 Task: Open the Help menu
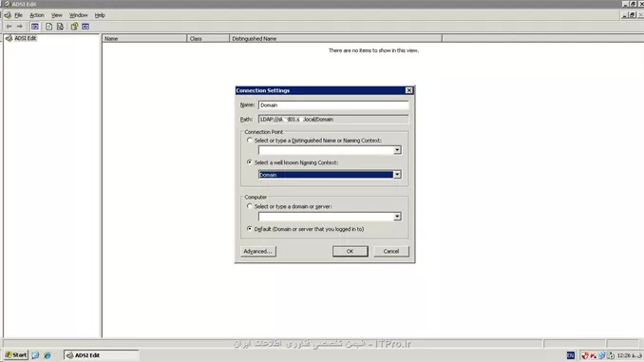(100, 15)
